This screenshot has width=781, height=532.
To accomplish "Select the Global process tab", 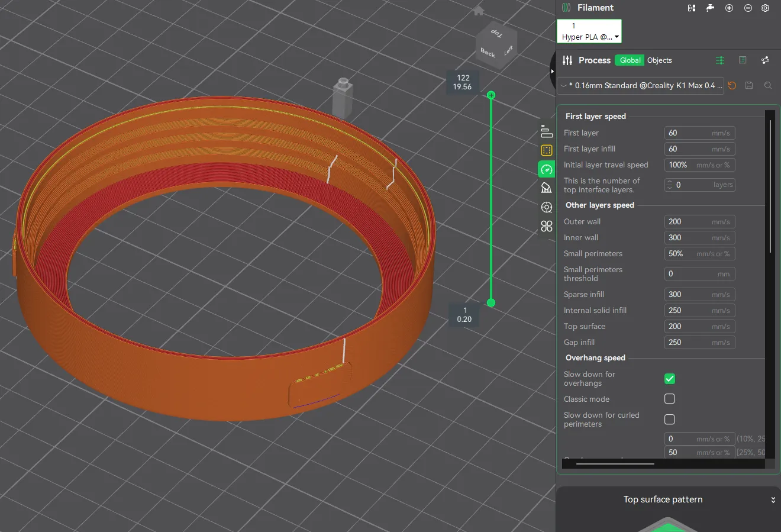I will 630,60.
